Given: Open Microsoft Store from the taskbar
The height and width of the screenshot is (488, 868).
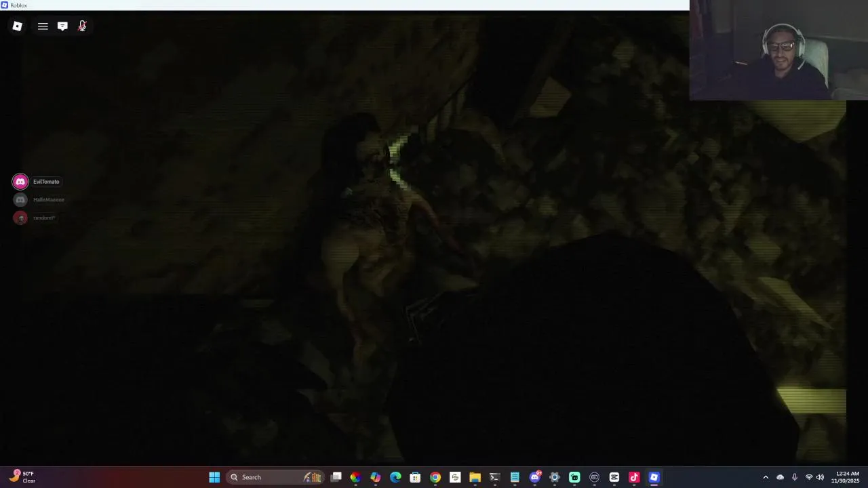Looking at the screenshot, I should coord(415,477).
